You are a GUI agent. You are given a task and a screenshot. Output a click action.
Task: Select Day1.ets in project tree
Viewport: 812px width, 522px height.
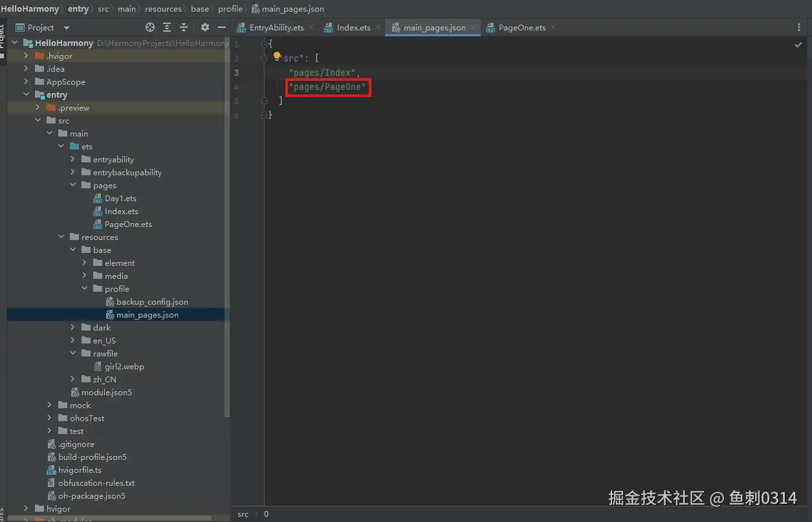[x=120, y=199]
